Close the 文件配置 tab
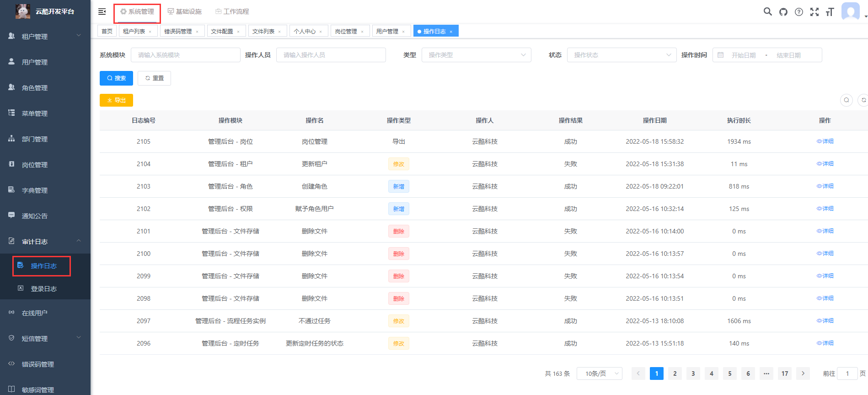Image resolution: width=868 pixels, height=395 pixels. 238,32
